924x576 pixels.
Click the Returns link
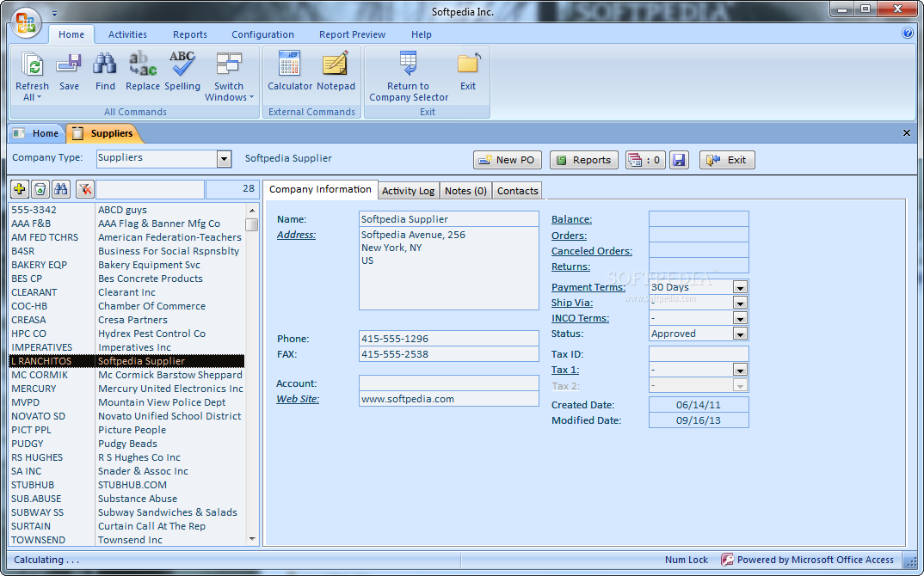coord(570,267)
